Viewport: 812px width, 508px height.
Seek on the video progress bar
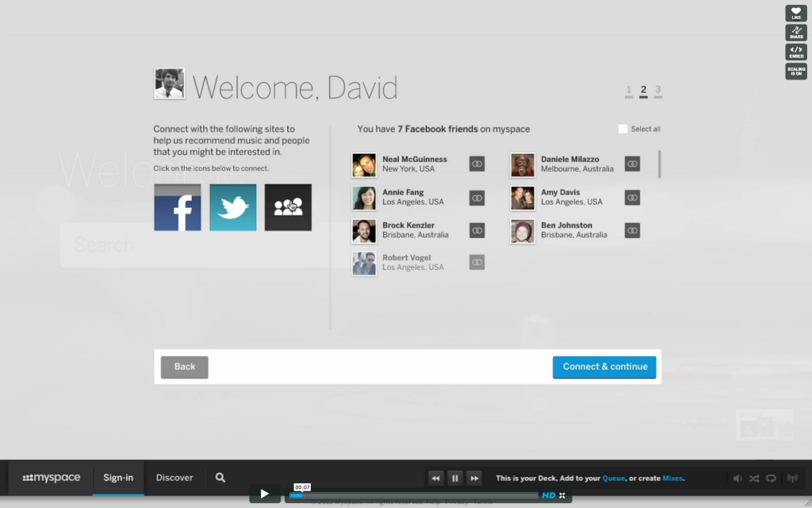(x=414, y=495)
